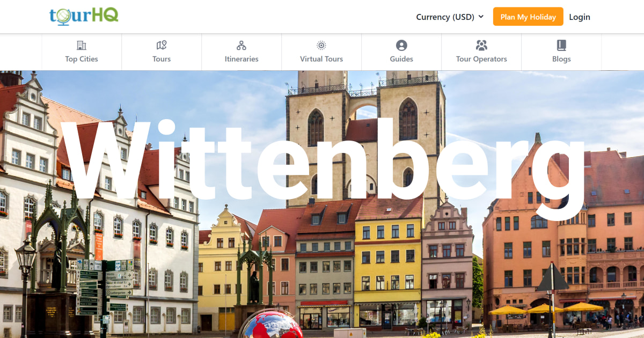Image resolution: width=644 pixels, height=338 pixels.
Task: Open the Currency (USD) dropdown
Action: (x=445, y=17)
